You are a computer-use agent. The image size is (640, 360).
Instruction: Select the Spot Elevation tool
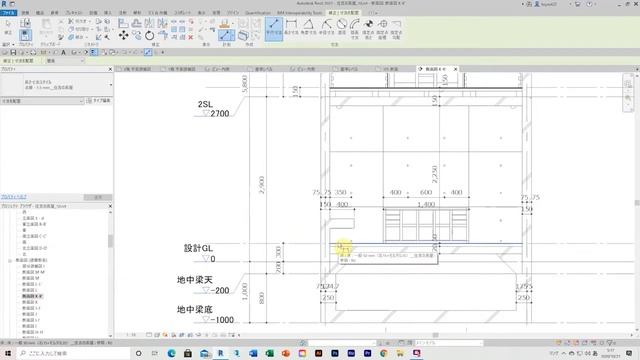click(x=368, y=29)
